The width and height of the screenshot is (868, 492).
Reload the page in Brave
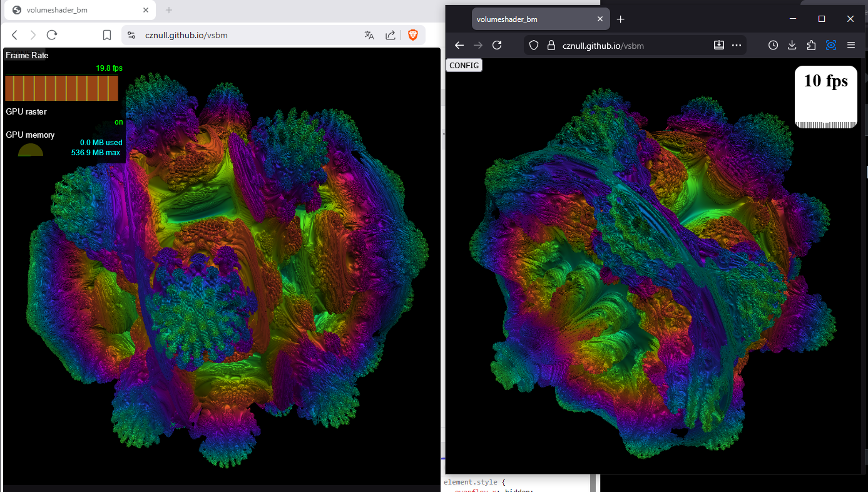[x=52, y=35]
